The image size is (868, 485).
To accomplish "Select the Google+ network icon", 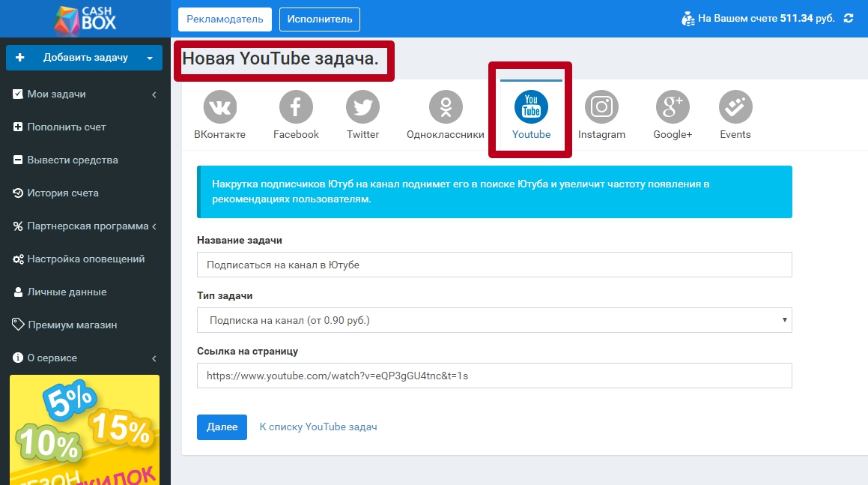I will [673, 107].
